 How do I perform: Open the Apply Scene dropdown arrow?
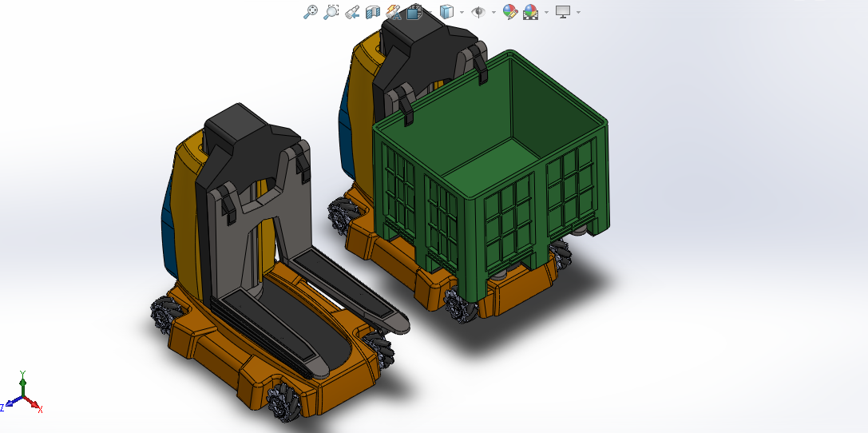click(x=546, y=12)
